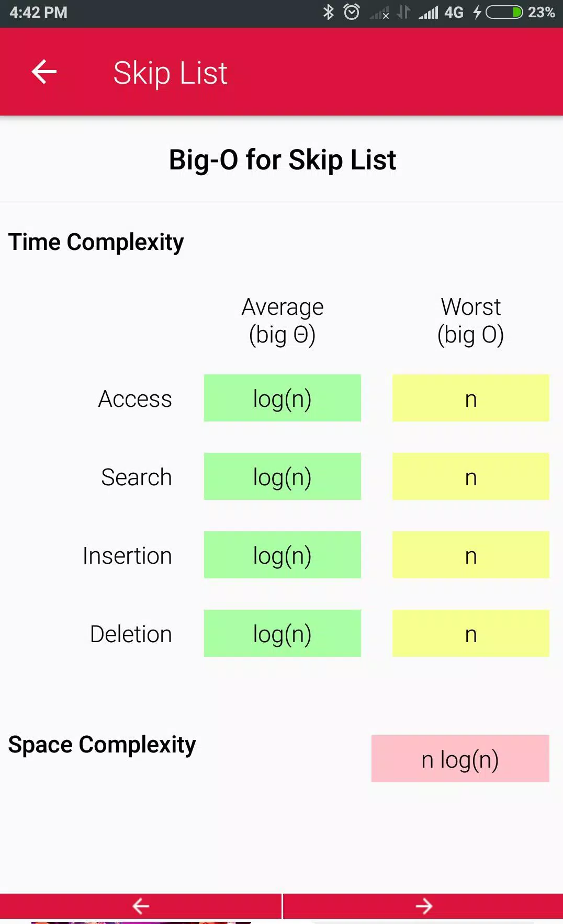Tap the Worst (big O) column header

[x=470, y=321]
